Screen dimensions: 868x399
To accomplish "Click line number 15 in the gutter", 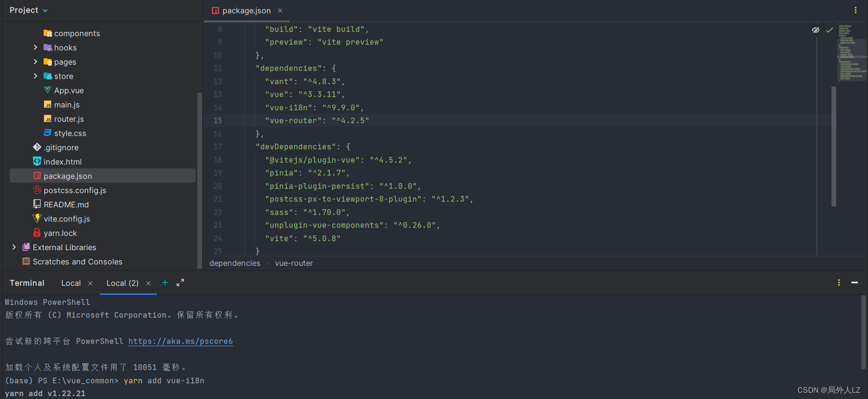I will (218, 120).
